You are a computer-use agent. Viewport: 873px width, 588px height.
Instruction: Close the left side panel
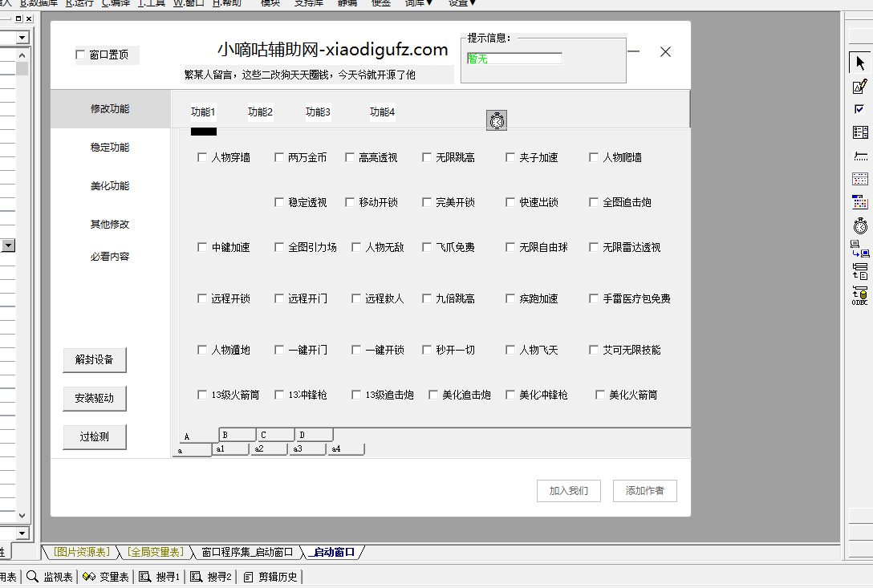pyautogui.click(x=29, y=18)
